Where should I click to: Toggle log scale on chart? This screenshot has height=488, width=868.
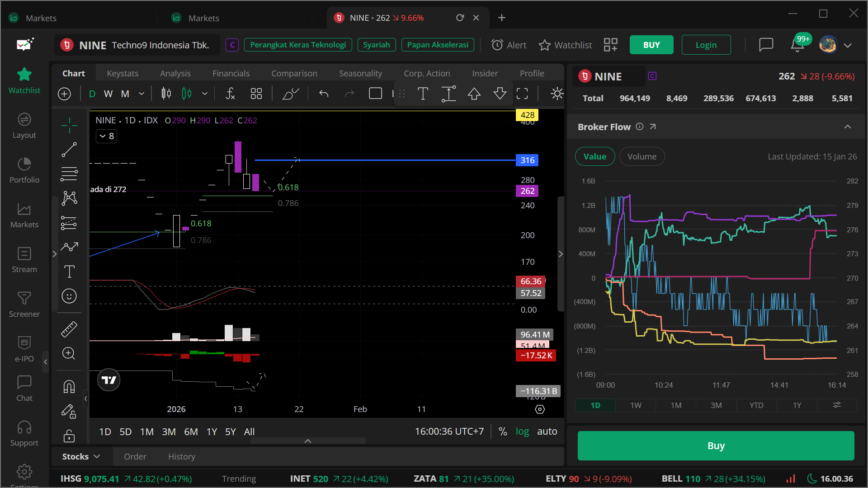pos(522,432)
